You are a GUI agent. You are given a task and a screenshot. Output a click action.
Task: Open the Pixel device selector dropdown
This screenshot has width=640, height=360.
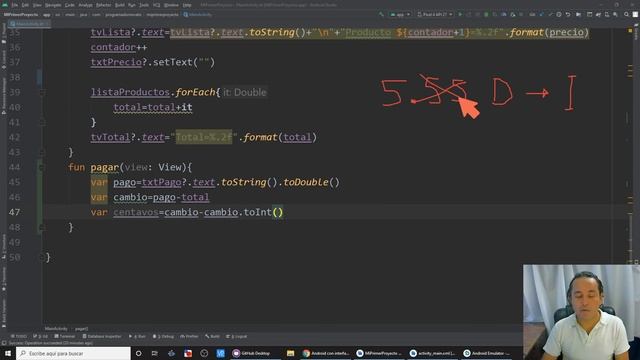(435, 15)
